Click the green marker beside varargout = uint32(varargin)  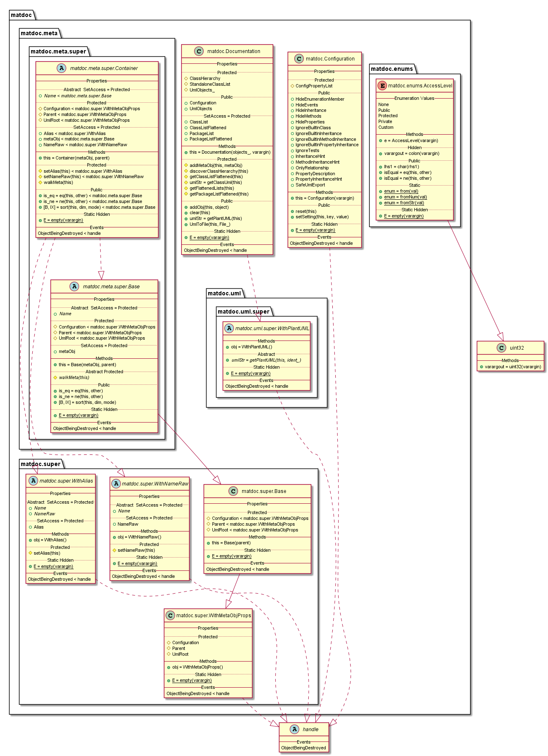click(x=481, y=367)
